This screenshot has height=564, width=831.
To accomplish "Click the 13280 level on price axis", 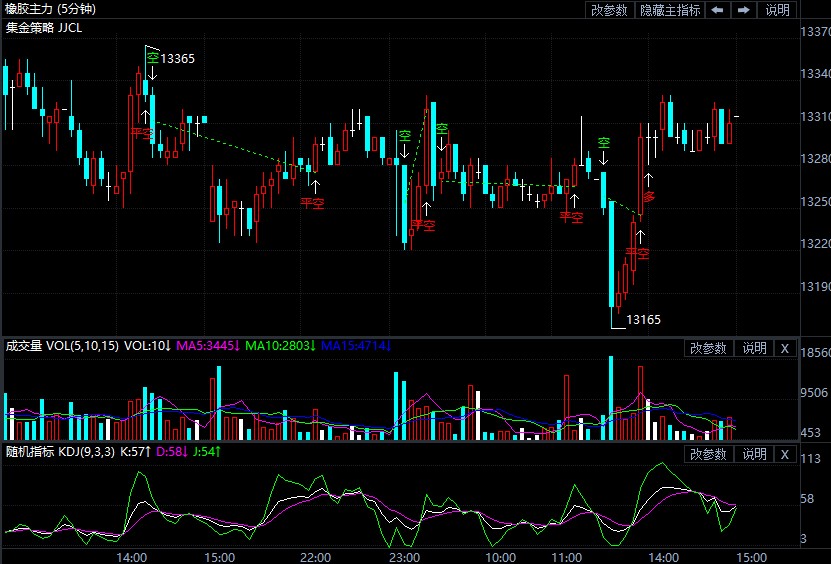I will [815, 160].
